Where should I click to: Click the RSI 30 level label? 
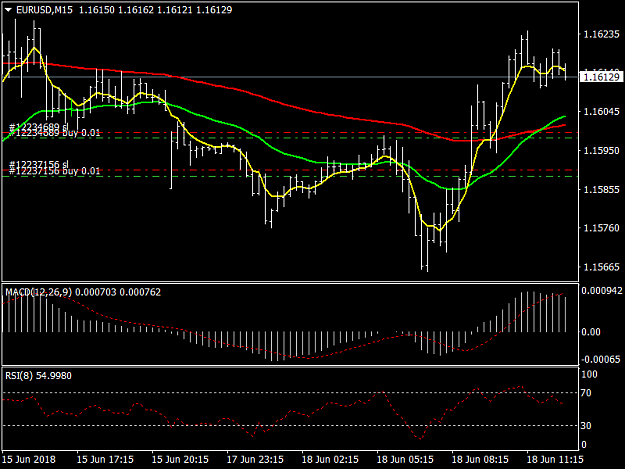point(586,426)
